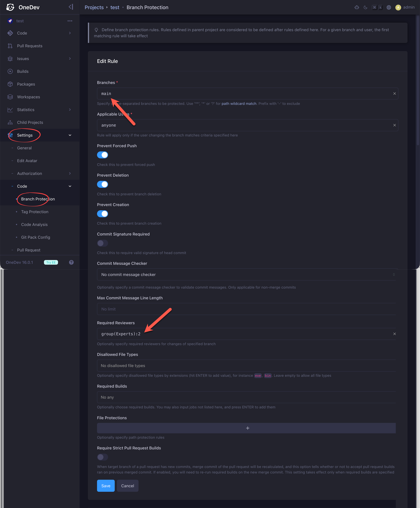Click the help question mark icon

(71, 262)
